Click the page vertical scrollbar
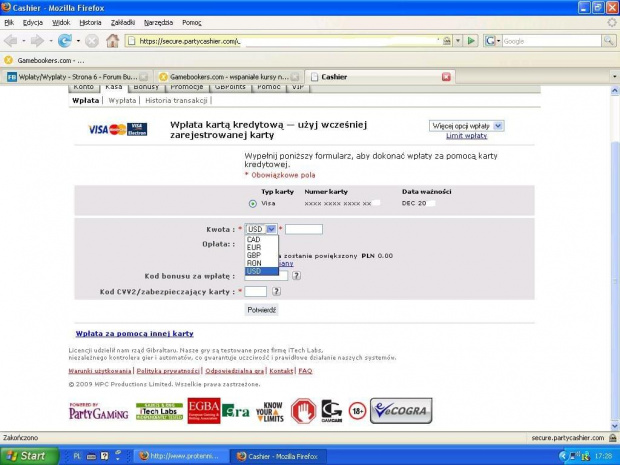The width and height of the screenshot is (620, 465). click(615, 259)
